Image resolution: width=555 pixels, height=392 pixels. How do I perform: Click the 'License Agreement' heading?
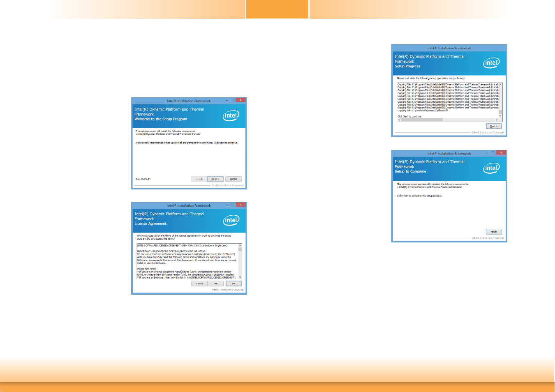(150, 224)
